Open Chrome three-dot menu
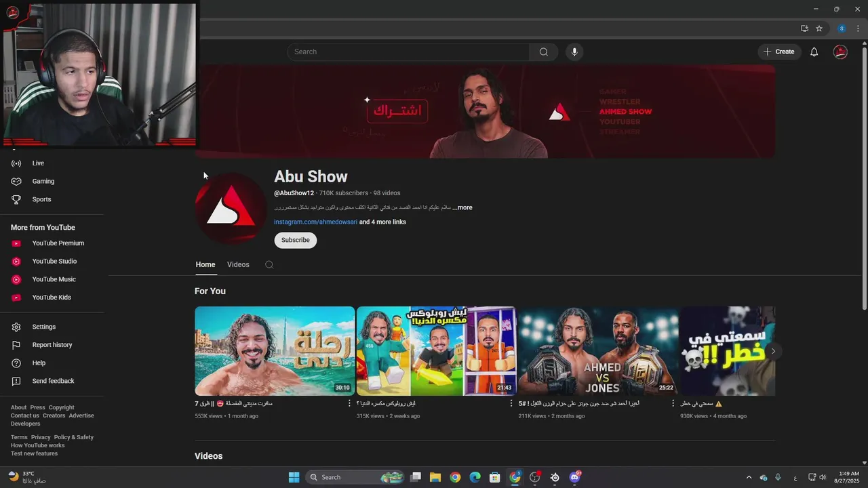This screenshot has height=488, width=868. [858, 28]
